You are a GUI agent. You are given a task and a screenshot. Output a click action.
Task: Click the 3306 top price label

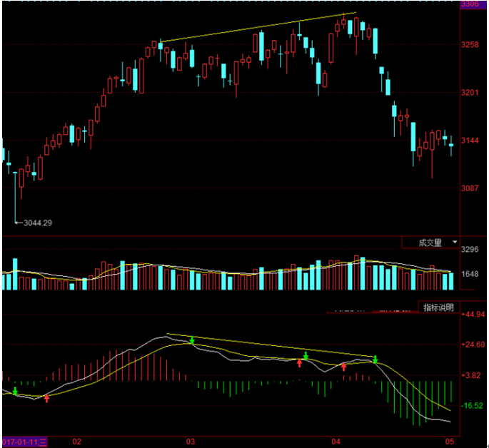[x=469, y=4]
